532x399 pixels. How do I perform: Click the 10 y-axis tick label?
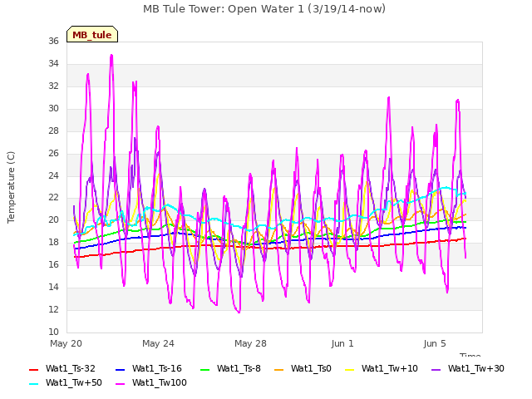(x=53, y=332)
